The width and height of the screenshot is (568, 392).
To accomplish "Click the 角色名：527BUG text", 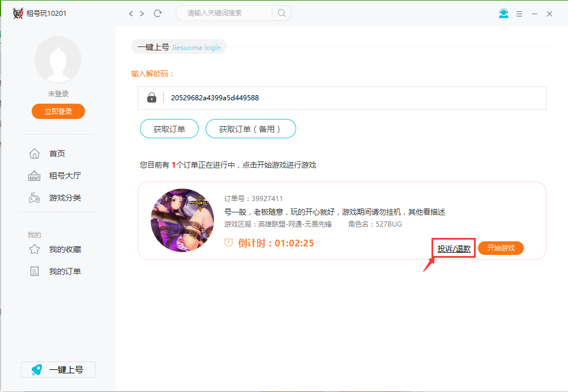I will [x=375, y=224].
